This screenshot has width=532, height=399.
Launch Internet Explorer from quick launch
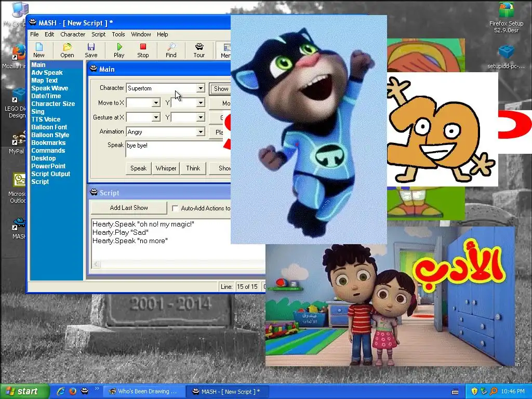(61, 391)
